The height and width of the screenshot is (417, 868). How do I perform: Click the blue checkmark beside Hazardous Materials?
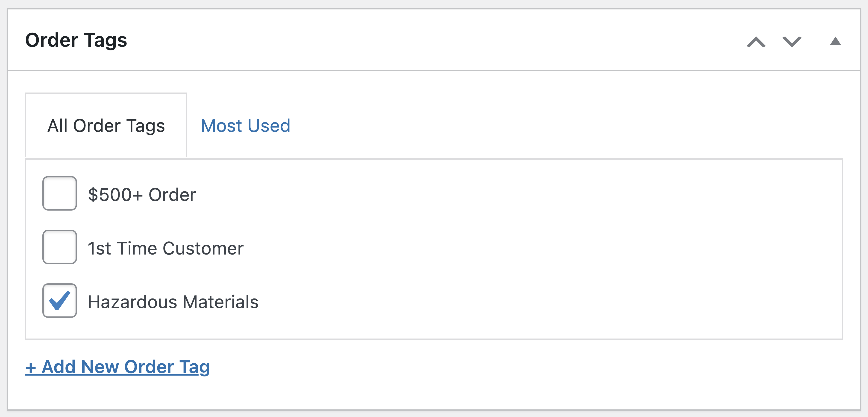[x=60, y=300]
